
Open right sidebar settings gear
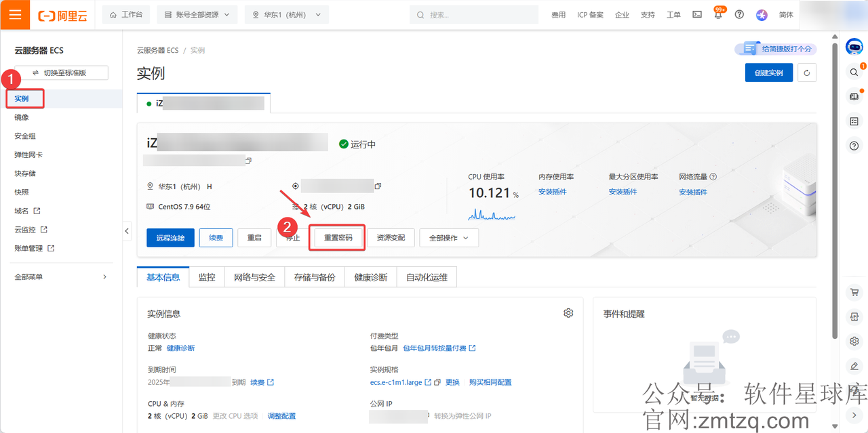(x=854, y=342)
